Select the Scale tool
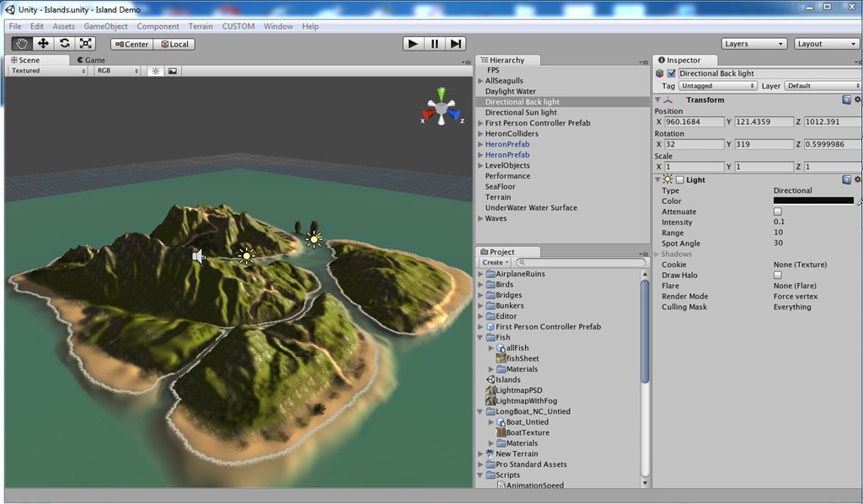The height and width of the screenshot is (504, 863). pos(86,44)
